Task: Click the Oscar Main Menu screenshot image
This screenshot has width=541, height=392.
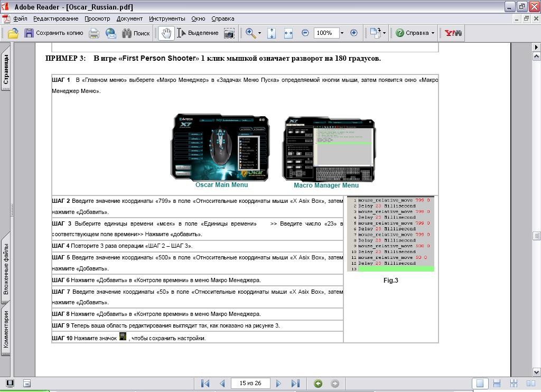Action: 220,147
